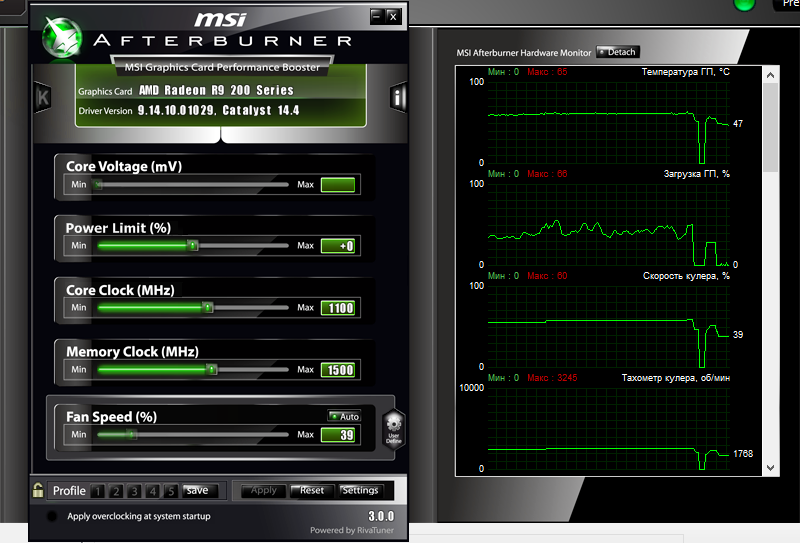804x543 pixels.
Task: Close the Afterburner window
Action: pyautogui.click(x=393, y=16)
